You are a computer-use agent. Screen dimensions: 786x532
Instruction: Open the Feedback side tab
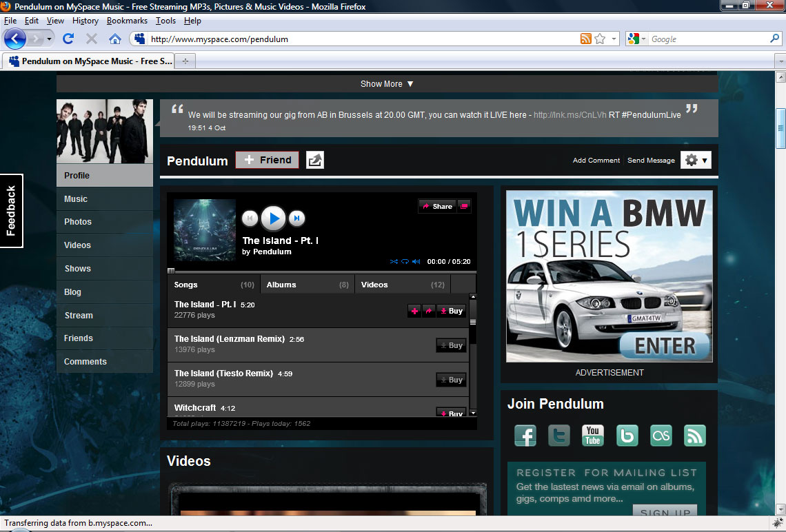click(11, 211)
